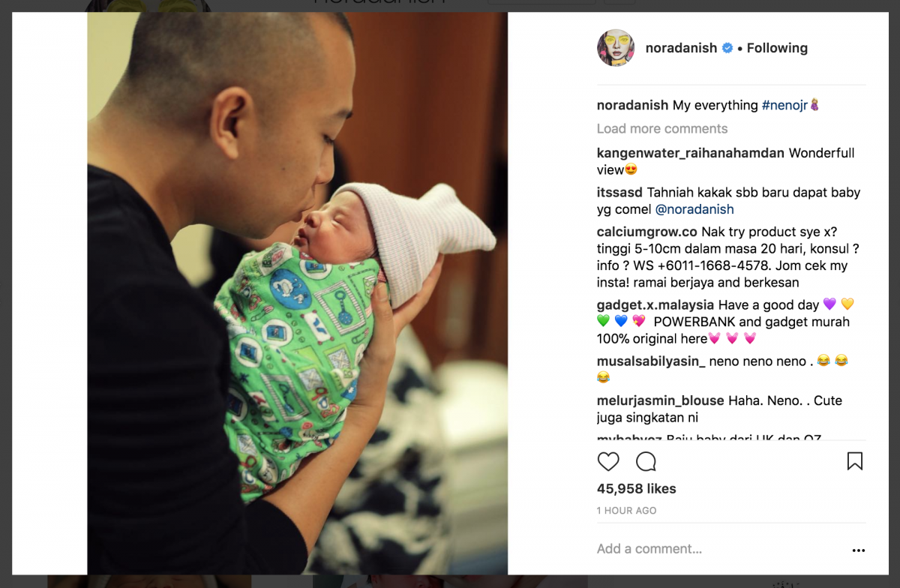Image resolution: width=900 pixels, height=588 pixels.
Task: Open itssasd commenter profile
Action: click(619, 193)
